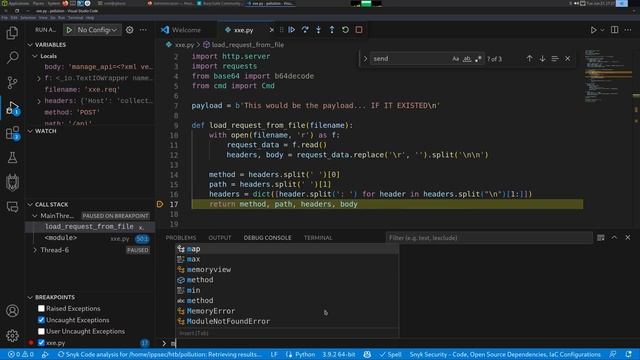This screenshot has height=360, width=640.
Task: Select the <module> stack frame
Action: point(90,238)
